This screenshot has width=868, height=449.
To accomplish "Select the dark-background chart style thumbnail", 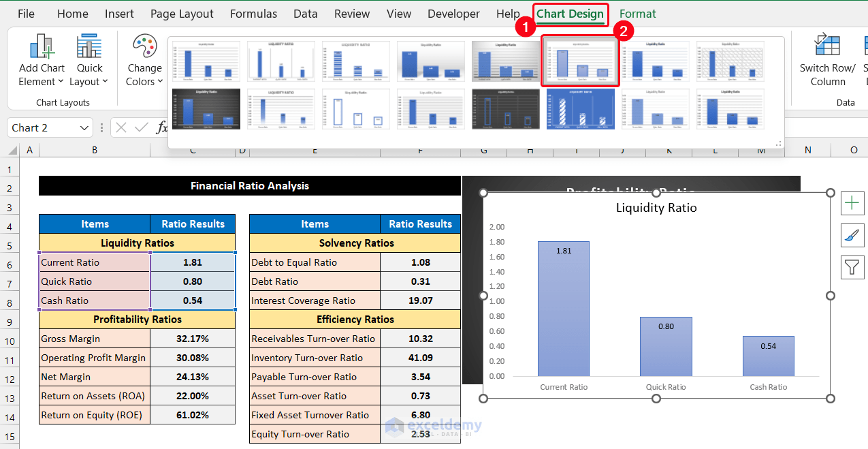I will tap(206, 108).
